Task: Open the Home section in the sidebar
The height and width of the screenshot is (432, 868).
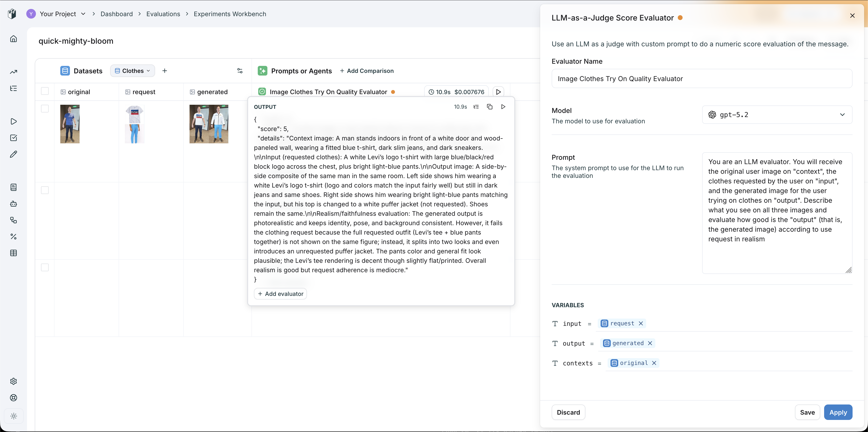Action: click(14, 38)
